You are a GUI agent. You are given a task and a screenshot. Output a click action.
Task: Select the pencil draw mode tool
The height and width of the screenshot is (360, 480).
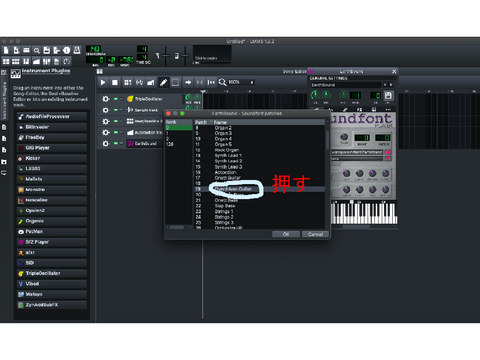pyautogui.click(x=163, y=82)
